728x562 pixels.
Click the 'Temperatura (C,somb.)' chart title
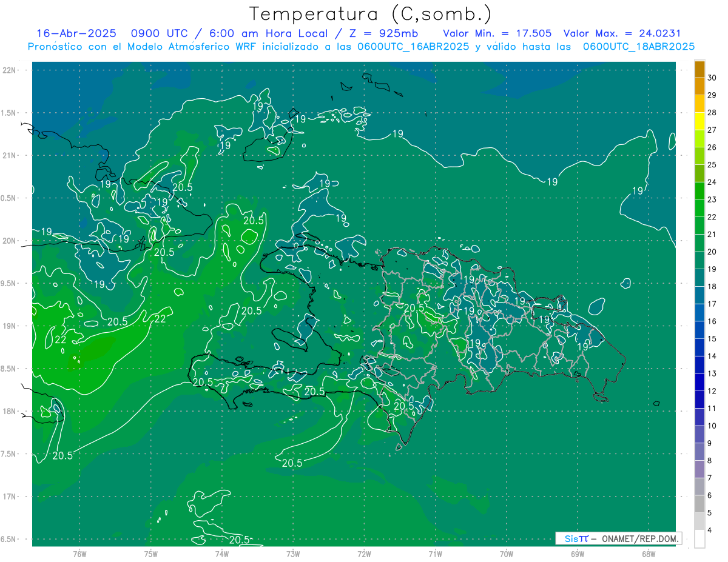(371, 14)
